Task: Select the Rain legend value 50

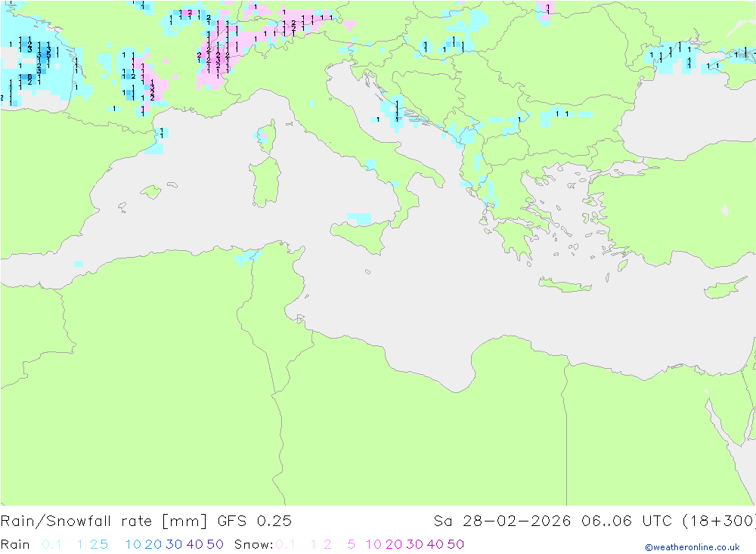Action: pos(215,544)
